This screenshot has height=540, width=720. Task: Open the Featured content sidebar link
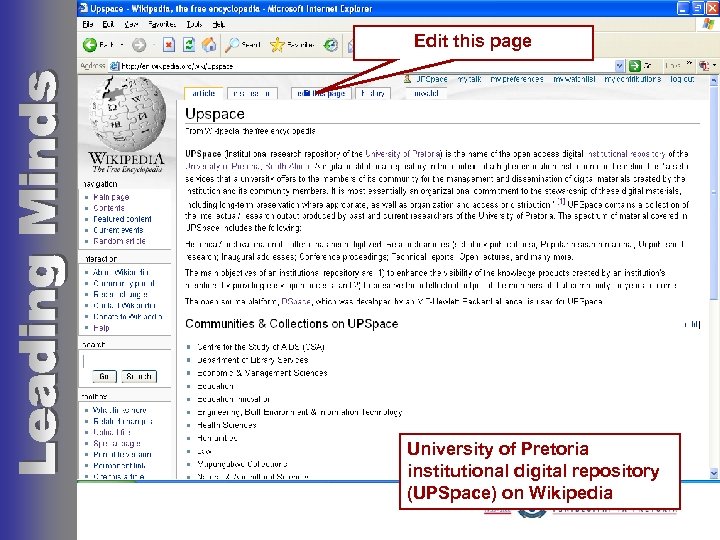coord(122,219)
